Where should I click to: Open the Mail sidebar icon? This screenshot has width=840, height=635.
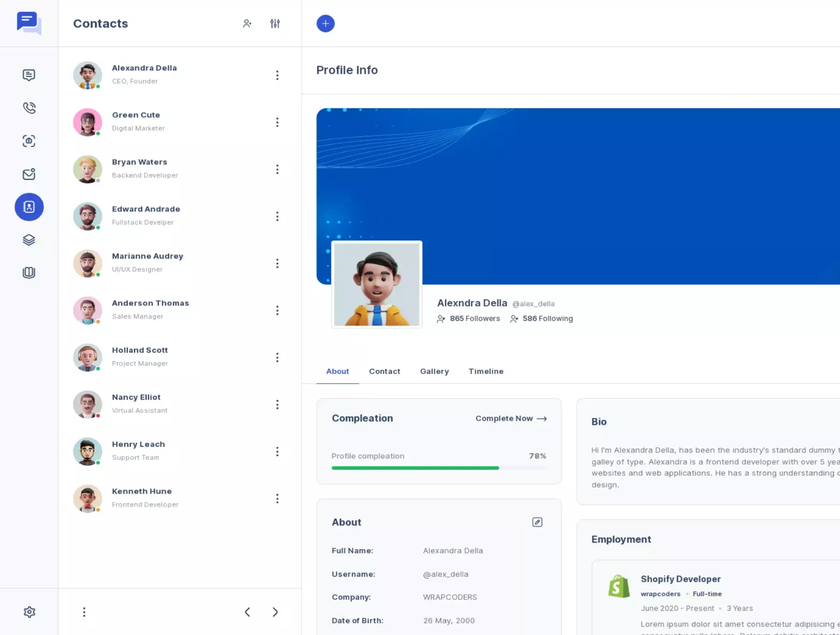(x=29, y=174)
